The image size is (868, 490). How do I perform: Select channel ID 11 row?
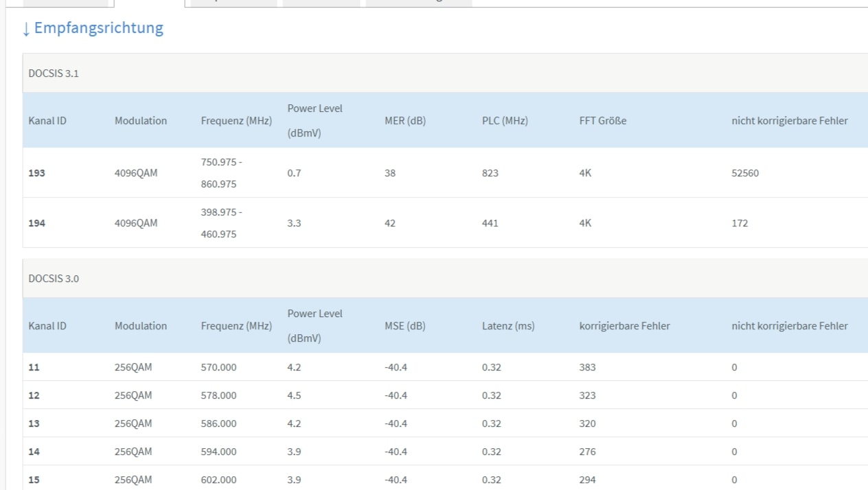(34, 367)
